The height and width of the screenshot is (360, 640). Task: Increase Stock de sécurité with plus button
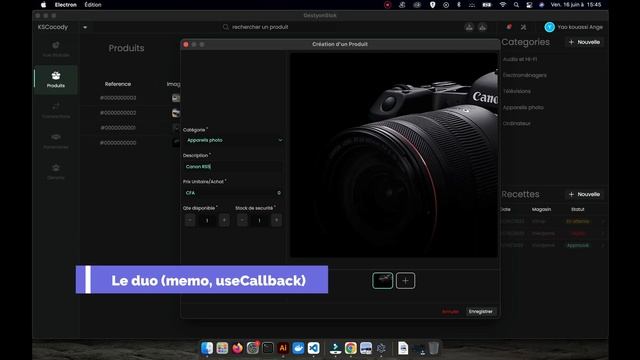tap(276, 220)
